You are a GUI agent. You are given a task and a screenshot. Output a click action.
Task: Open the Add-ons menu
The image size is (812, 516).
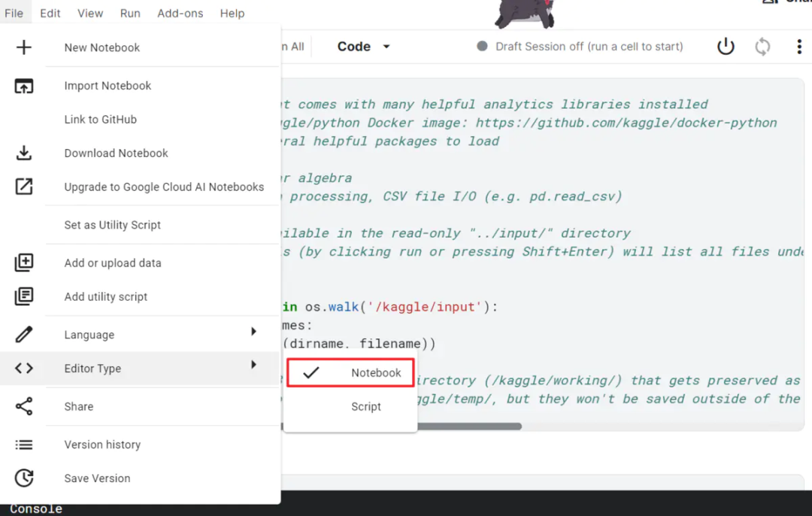pos(180,14)
